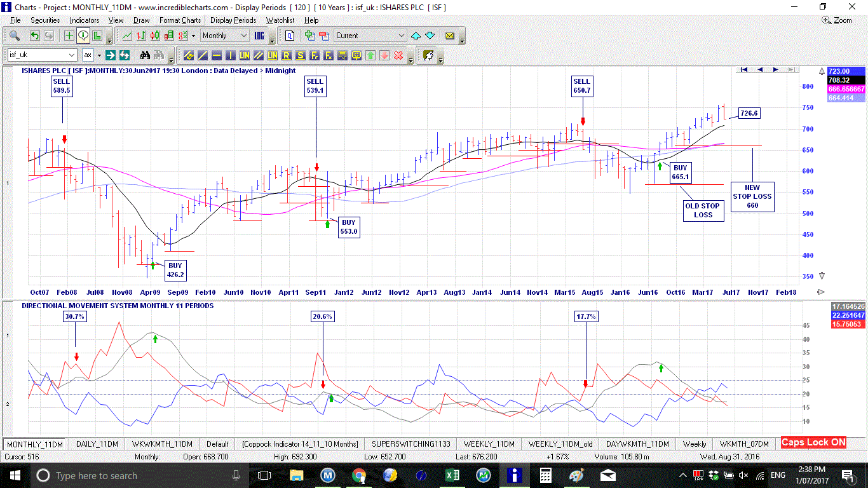Click the blue 723.00 price legend box
The width and height of the screenshot is (868, 488).
pos(846,72)
